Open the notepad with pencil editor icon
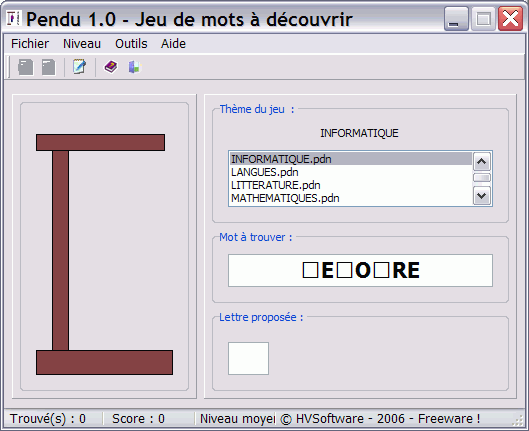Image resolution: width=529 pixels, height=431 pixels. coord(79,67)
